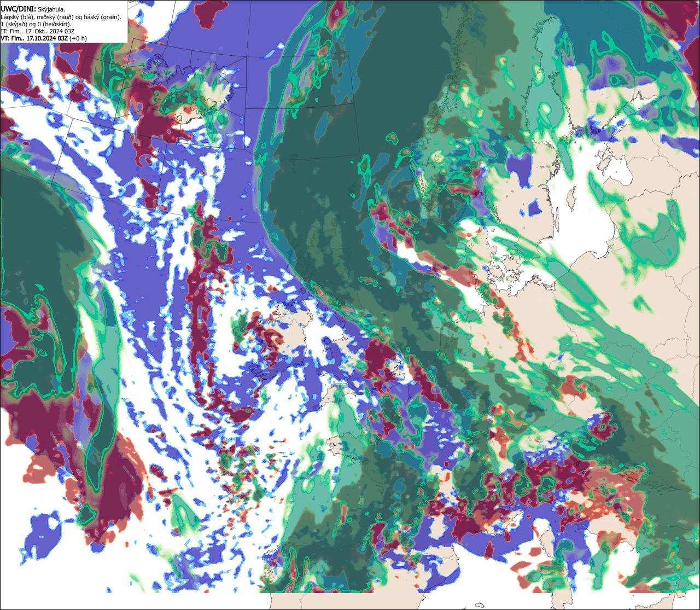Click the 'IT: Fim.. 17. Okt.. 2024 03Z' line
The height and width of the screenshot is (610, 700).
pyautogui.click(x=38, y=31)
